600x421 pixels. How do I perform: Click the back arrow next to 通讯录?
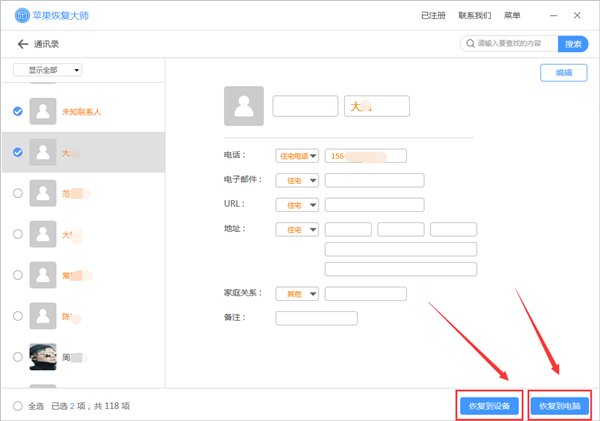pos(22,44)
